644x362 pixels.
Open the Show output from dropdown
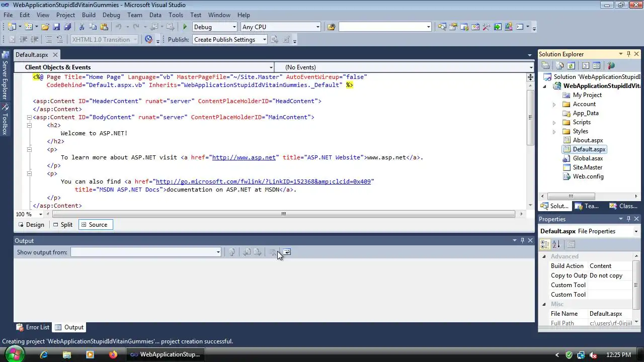(x=218, y=252)
